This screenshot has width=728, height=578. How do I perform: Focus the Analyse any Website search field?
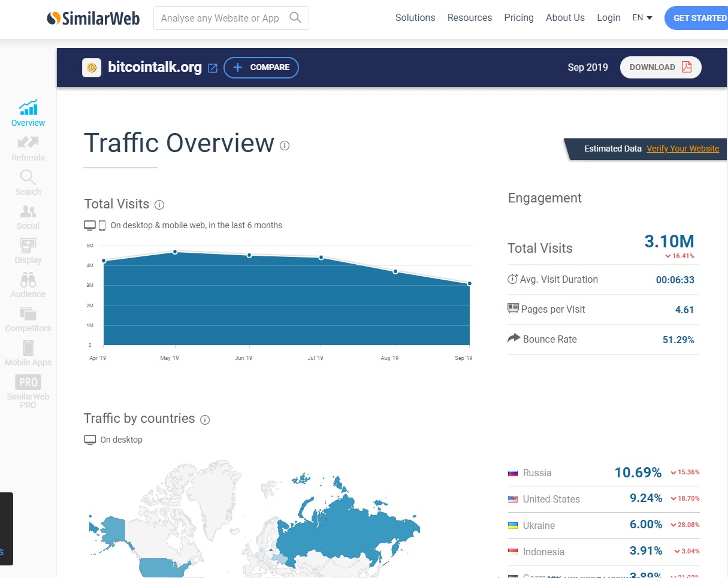pyautogui.click(x=231, y=18)
